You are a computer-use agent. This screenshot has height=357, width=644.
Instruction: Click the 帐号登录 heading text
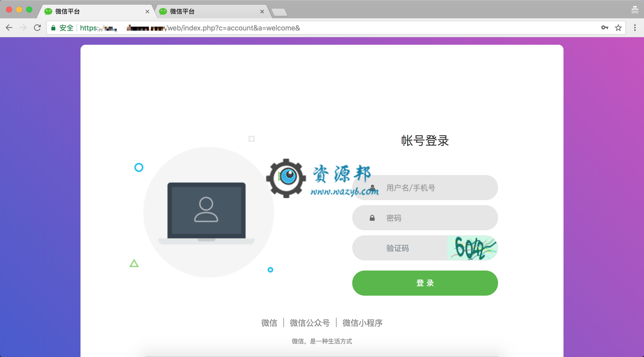point(425,141)
